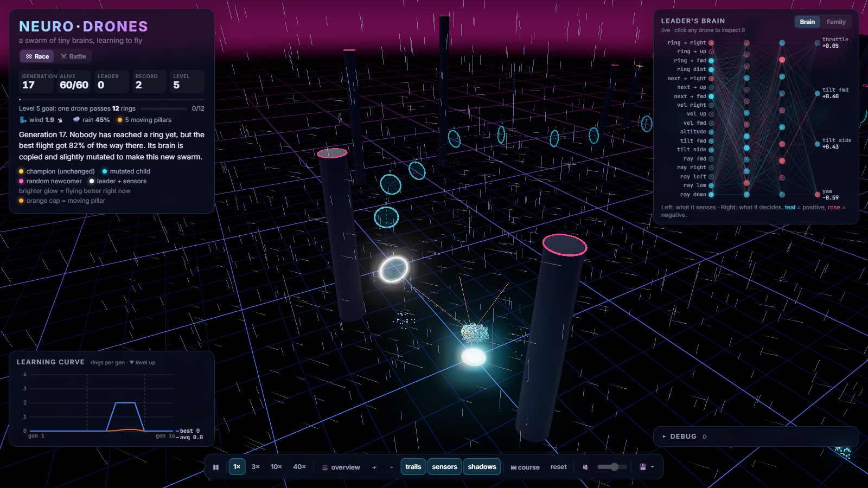Switch to Family view tab
Image resolution: width=868 pixels, height=488 pixels.
[x=836, y=22]
